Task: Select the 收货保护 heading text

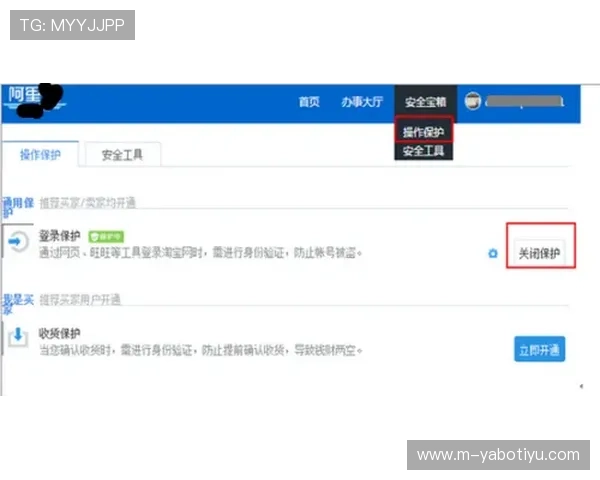Action: [x=59, y=333]
